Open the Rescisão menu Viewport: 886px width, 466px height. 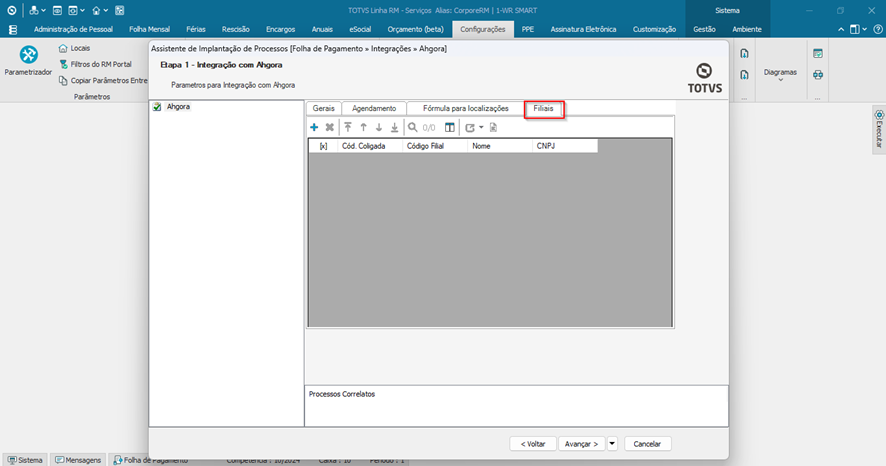point(236,29)
